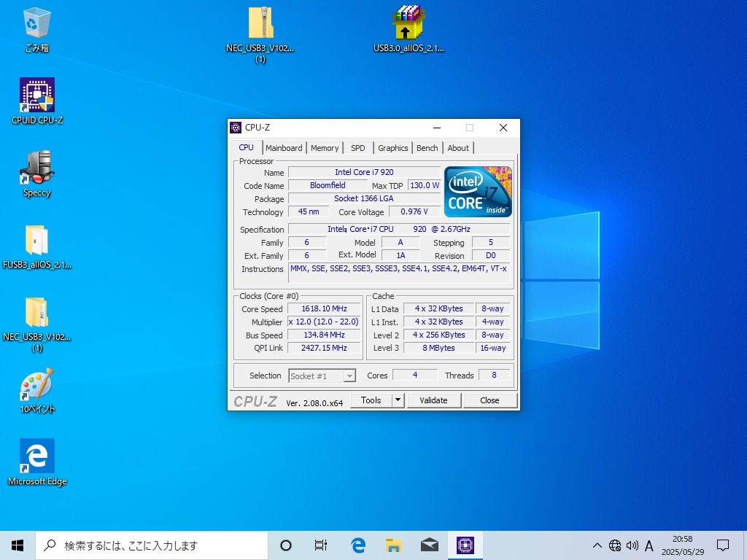
Task: Click Multiplier value x 12.0
Action: point(324,322)
